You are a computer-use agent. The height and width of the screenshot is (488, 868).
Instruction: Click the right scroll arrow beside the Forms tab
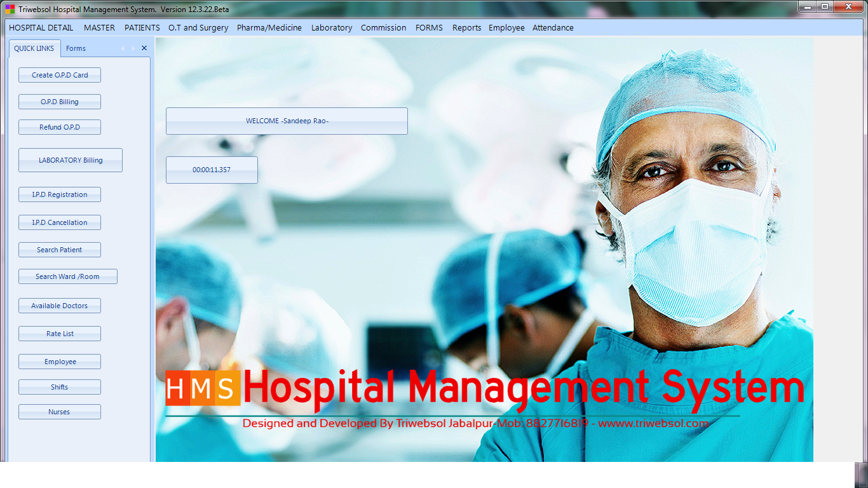(x=132, y=48)
